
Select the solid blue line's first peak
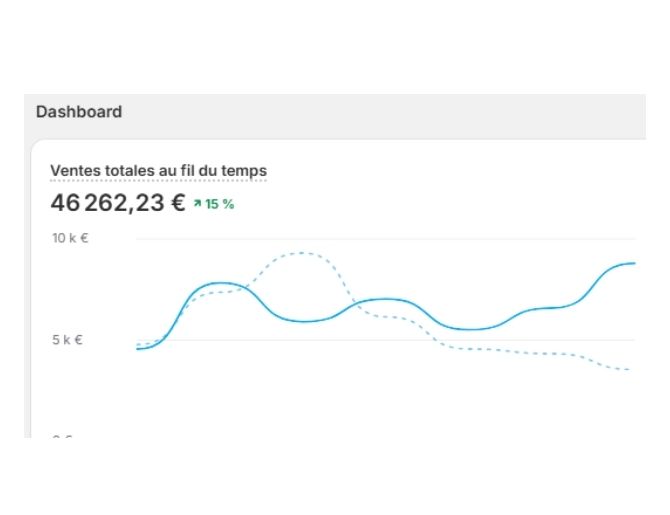coord(219,283)
